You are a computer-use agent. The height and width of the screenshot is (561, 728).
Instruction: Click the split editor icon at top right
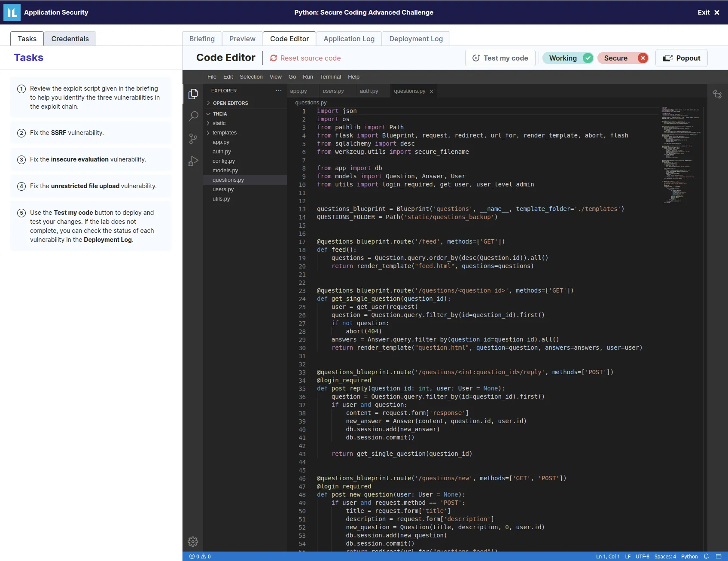tap(717, 94)
